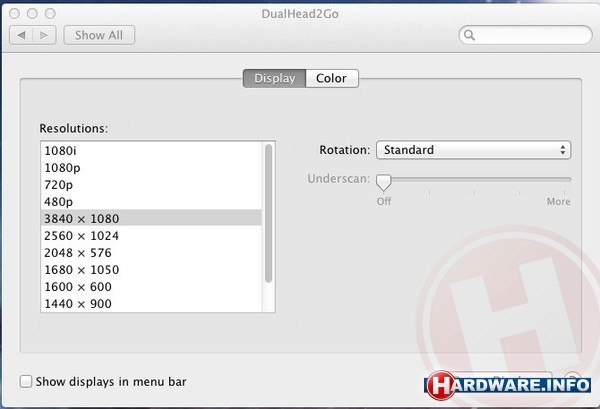This screenshot has width=600, height=409.
Task: Select the 1080p resolution
Action: click(x=151, y=168)
